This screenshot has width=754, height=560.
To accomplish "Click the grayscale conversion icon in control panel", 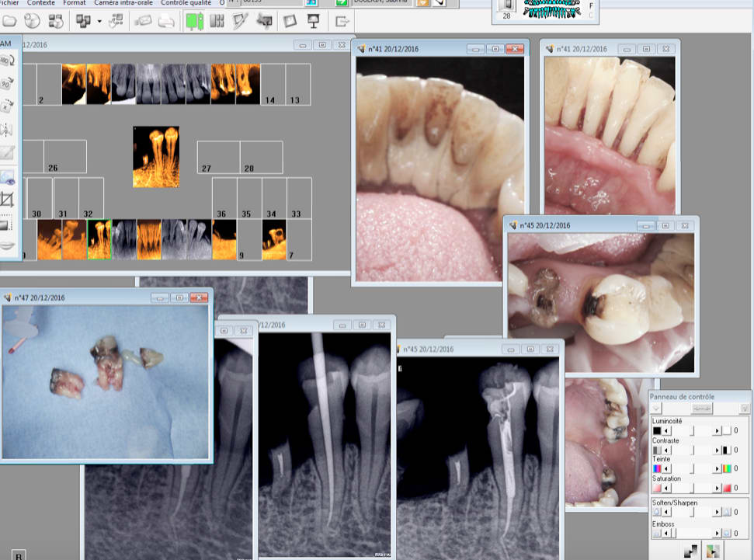I will [x=690, y=551].
